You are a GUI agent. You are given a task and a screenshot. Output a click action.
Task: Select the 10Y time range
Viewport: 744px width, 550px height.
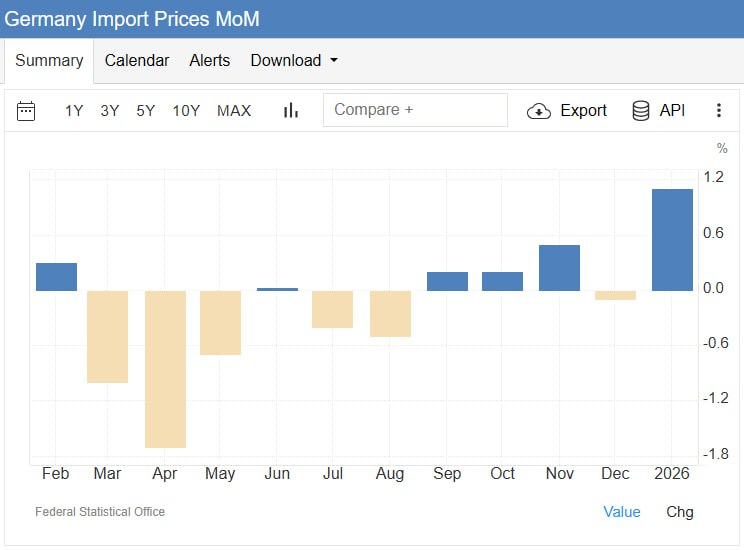click(186, 111)
